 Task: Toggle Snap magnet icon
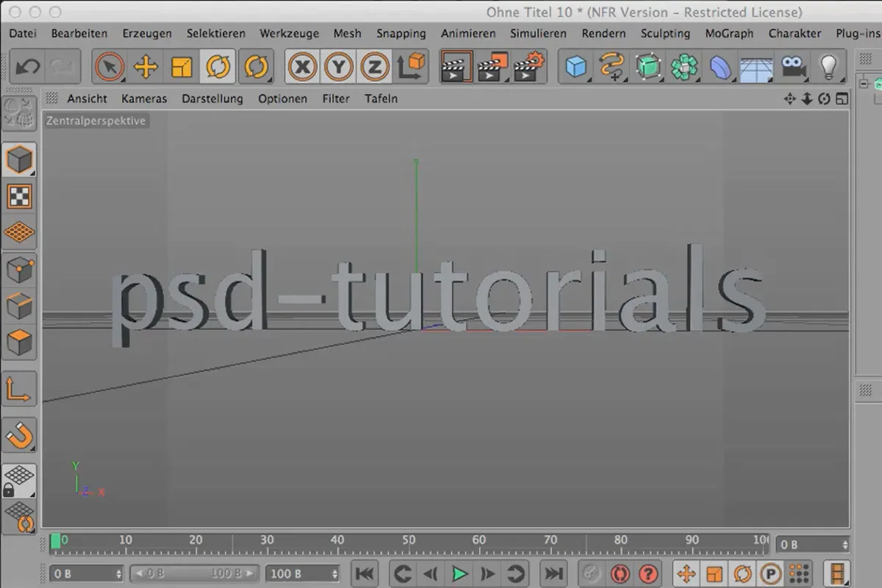coord(18,436)
